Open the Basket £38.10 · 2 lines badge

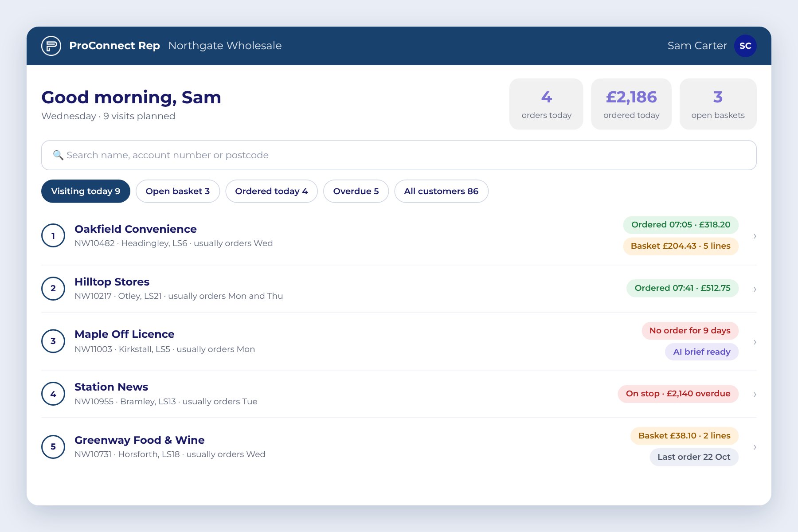[684, 436]
